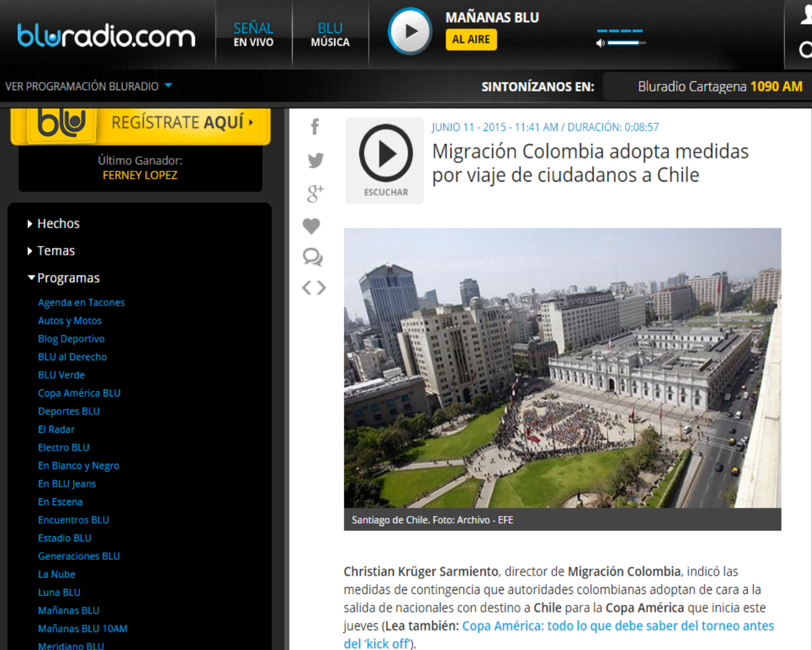Open BLU al Derecho program
This screenshot has height=650, width=812.
(72, 357)
